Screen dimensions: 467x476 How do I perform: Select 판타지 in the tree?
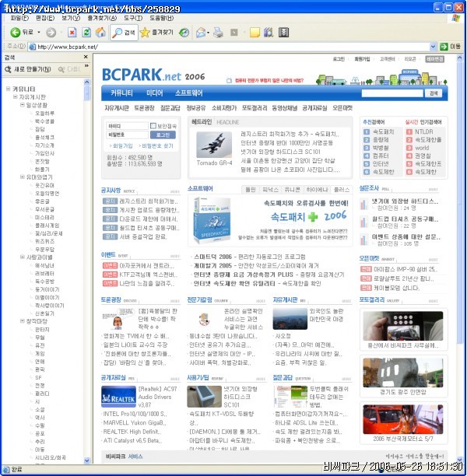tap(42, 329)
